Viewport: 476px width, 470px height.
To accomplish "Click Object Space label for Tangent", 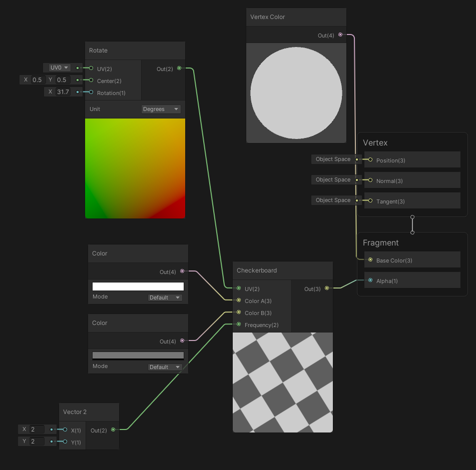I will pos(333,200).
